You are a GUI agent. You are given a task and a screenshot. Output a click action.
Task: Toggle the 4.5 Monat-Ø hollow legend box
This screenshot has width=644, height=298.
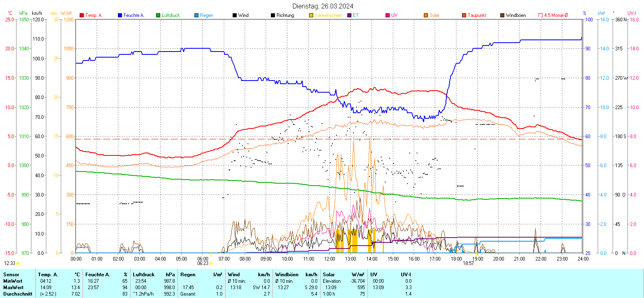coord(541,15)
